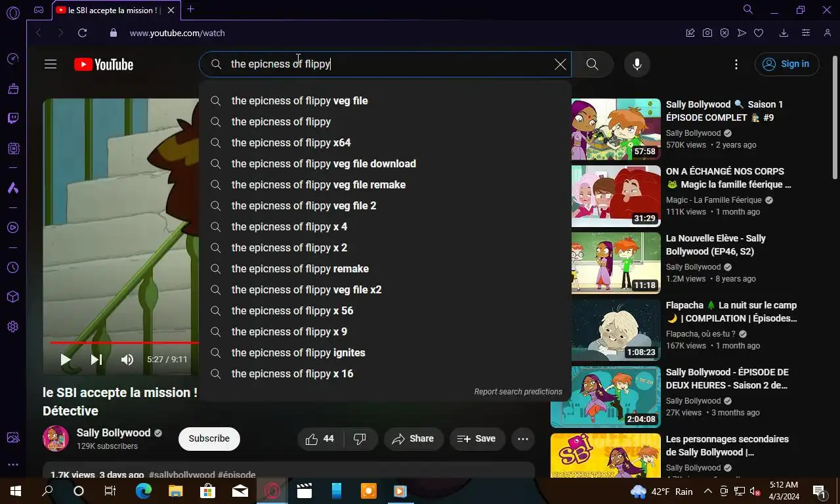Choose suggestion 'the epicness of flippy ignites'

pos(385,353)
